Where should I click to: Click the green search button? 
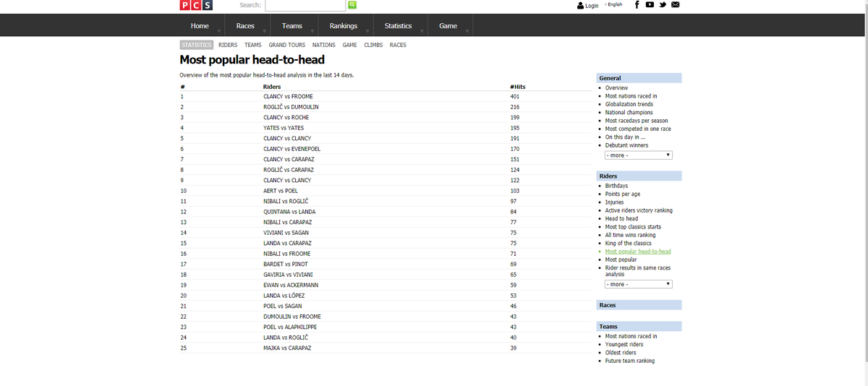click(x=352, y=5)
